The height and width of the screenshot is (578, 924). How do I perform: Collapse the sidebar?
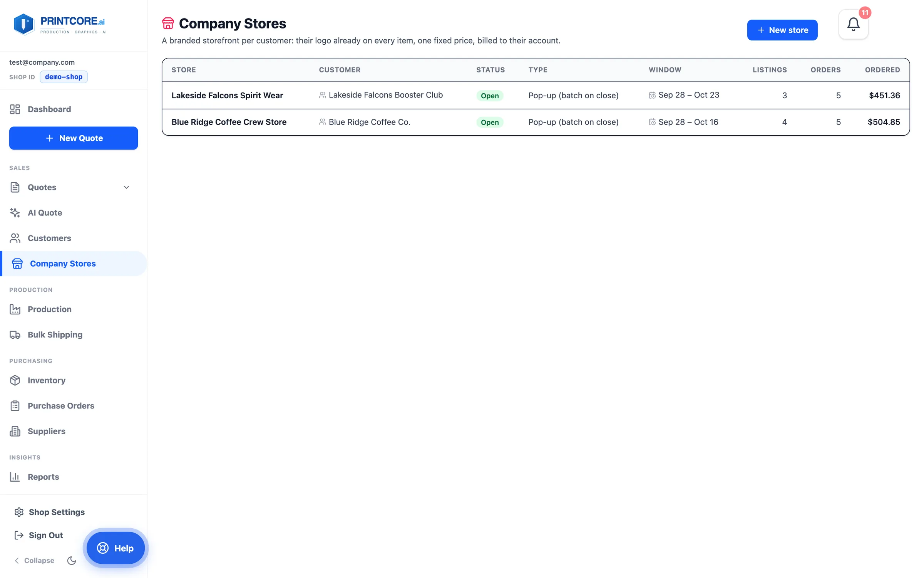(x=34, y=560)
